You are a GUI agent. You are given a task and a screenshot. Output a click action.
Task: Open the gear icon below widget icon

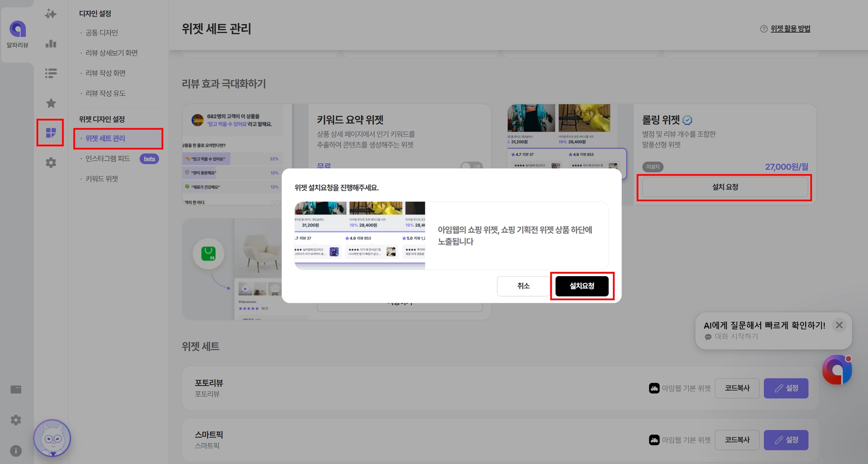51,162
